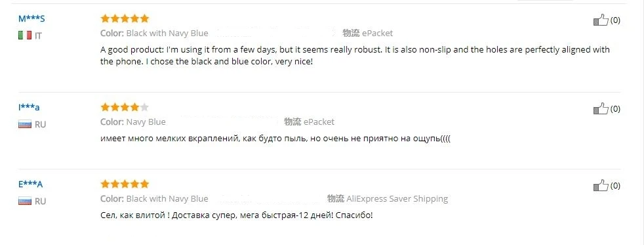The width and height of the screenshot is (644, 245).
Task: Click review text mentioning 12 days delivery
Action: [237, 215]
